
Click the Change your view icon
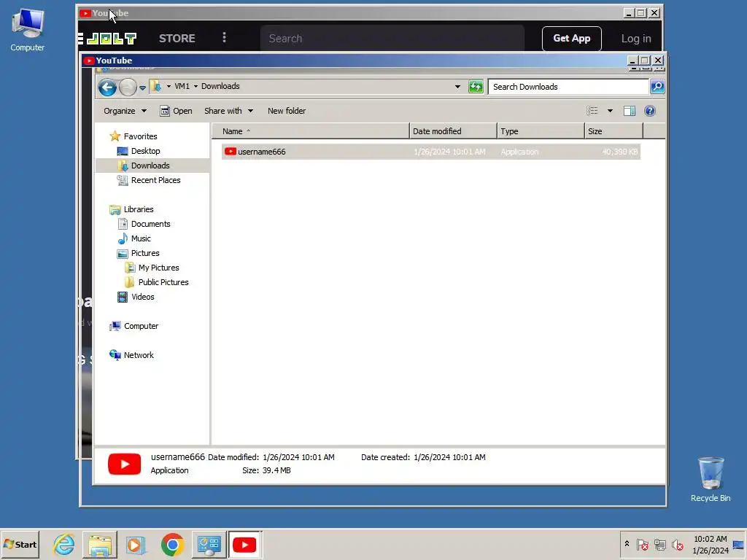[592, 111]
